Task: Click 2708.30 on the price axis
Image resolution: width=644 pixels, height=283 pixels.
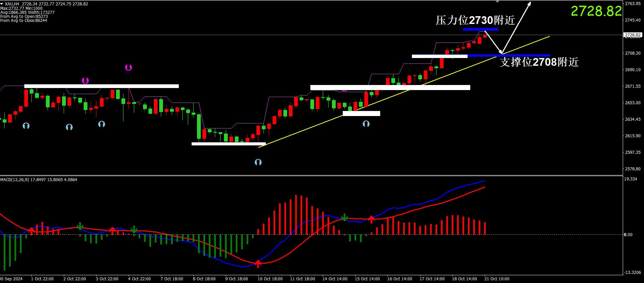Action: (x=633, y=53)
